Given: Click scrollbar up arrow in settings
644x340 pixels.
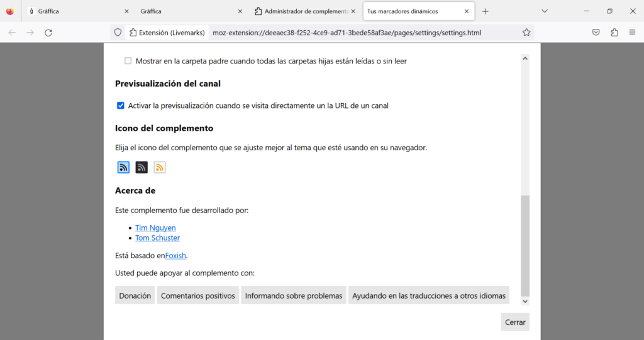Looking at the screenshot, I should coord(525,58).
